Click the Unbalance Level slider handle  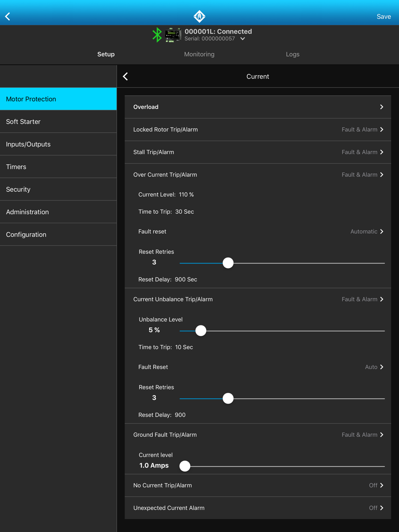[x=201, y=331]
